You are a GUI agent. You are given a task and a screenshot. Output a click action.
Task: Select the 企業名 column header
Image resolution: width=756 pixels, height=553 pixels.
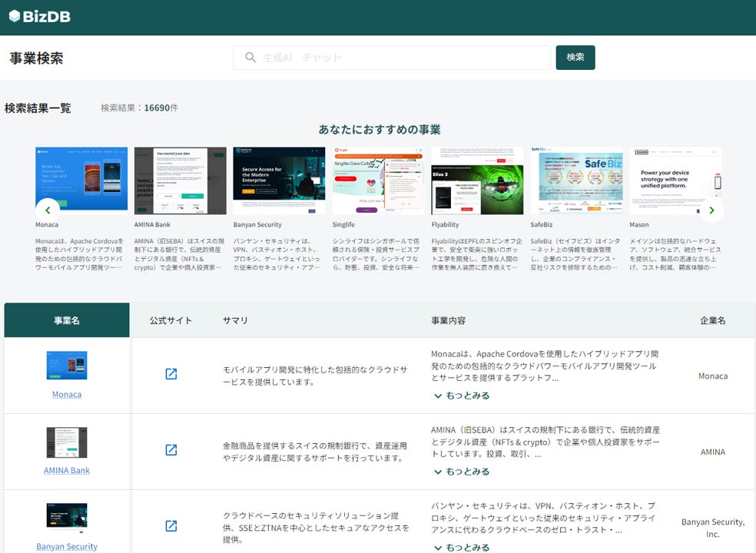point(713,320)
